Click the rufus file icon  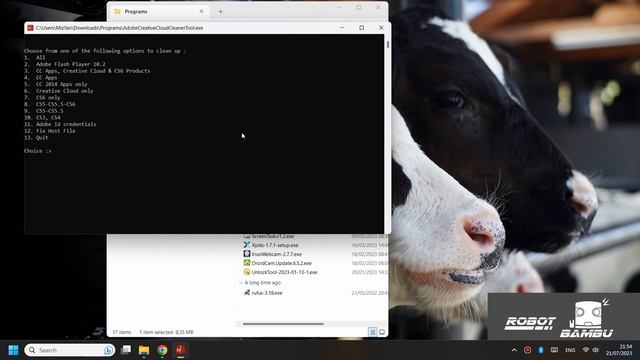(247, 293)
